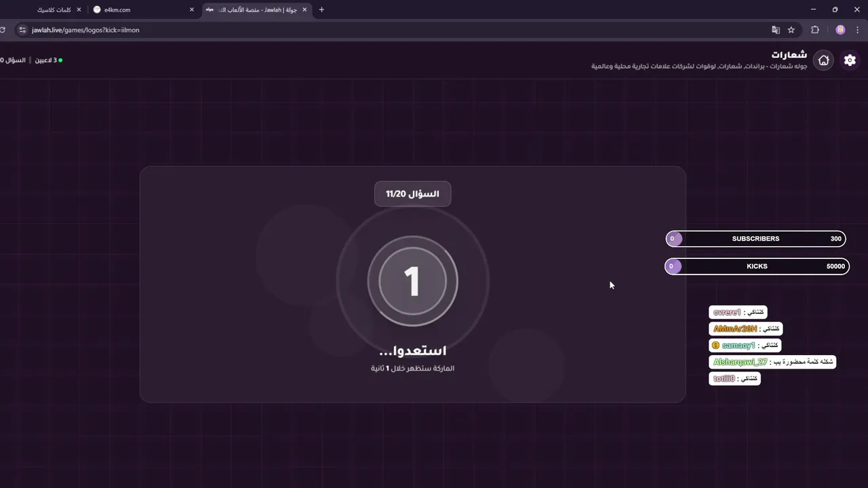Click the chat message from evrere1
868x488 pixels.
738,312
